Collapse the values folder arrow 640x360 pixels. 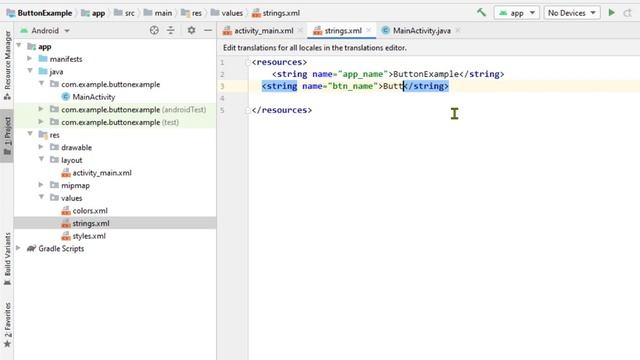point(41,197)
